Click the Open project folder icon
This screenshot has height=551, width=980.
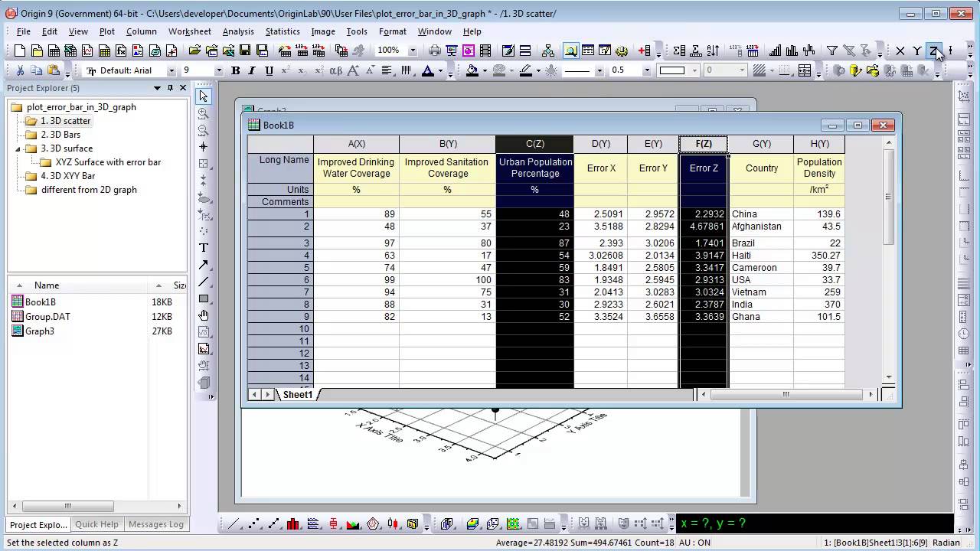point(194,51)
